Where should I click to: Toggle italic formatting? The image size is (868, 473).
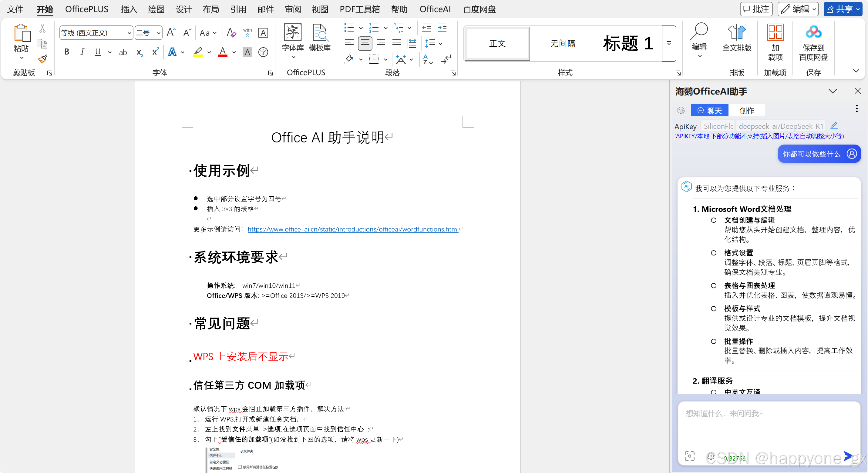82,52
